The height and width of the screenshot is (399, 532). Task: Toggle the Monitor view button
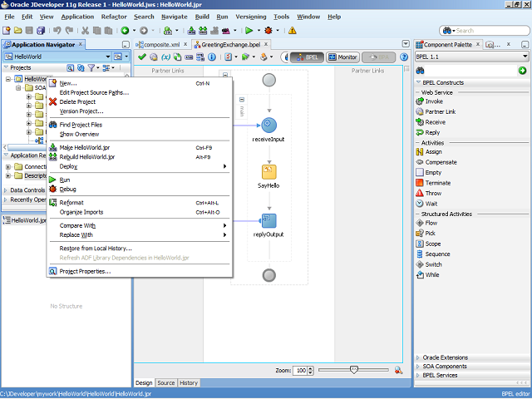(344, 57)
